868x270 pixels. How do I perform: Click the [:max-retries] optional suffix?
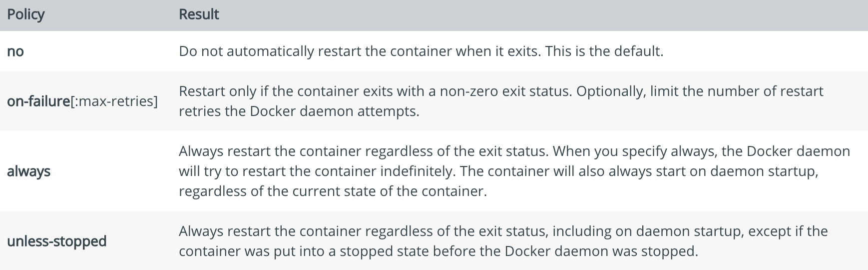click(114, 101)
